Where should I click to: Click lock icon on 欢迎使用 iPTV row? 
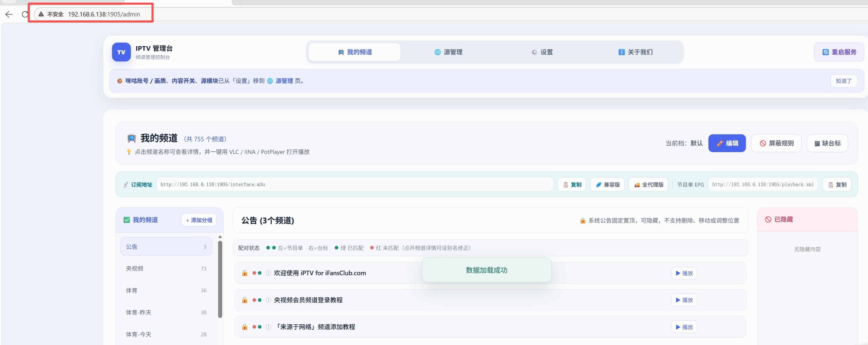[x=245, y=273]
